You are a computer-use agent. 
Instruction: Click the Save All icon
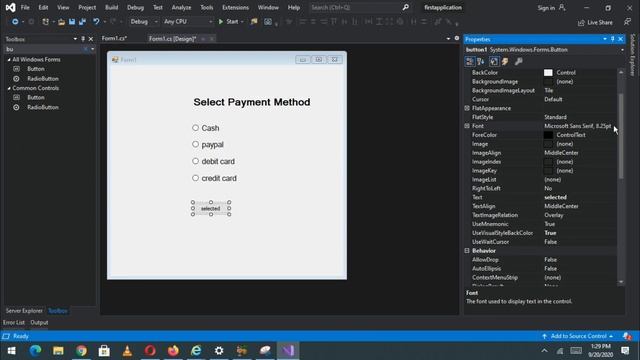[x=82, y=22]
